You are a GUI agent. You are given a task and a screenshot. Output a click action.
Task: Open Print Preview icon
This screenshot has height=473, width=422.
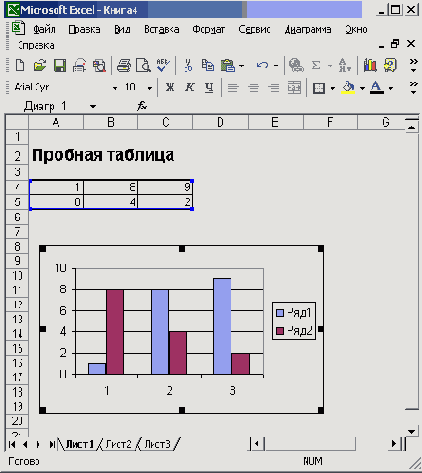(143, 65)
